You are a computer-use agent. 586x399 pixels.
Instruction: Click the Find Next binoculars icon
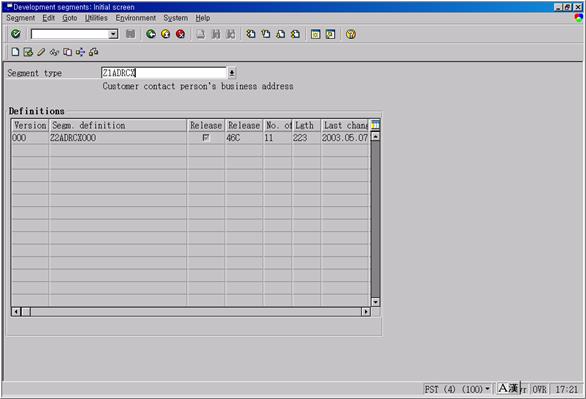point(231,34)
